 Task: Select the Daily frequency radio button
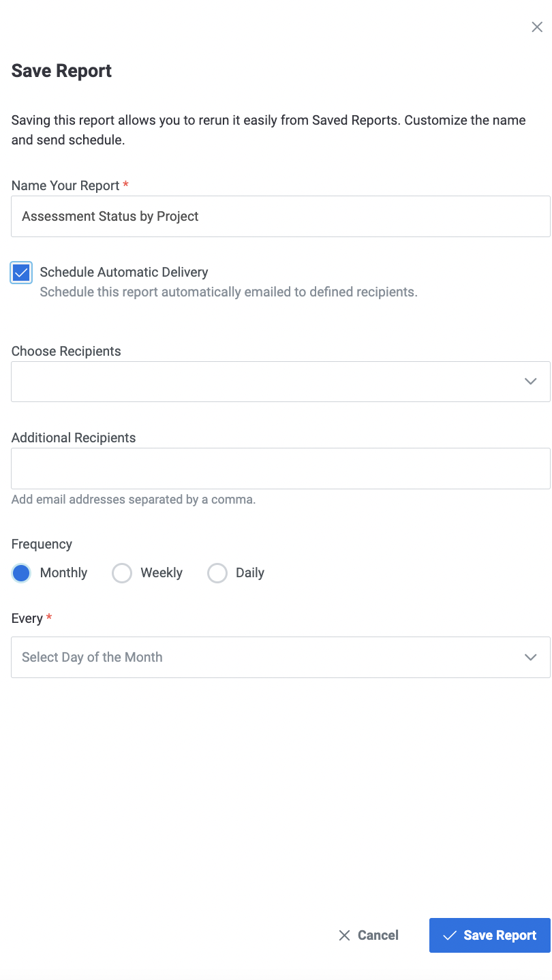tap(217, 573)
